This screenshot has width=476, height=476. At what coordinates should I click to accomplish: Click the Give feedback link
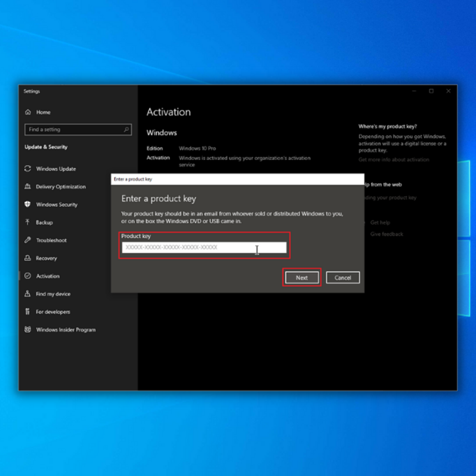387,234
